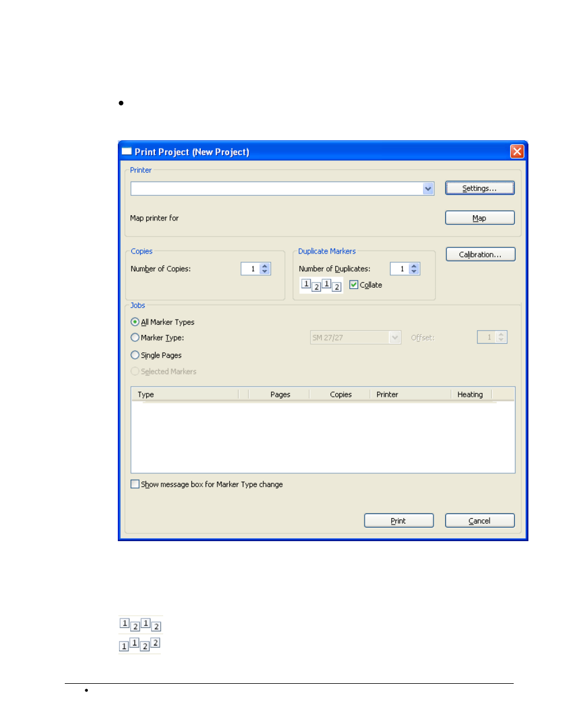The image size is (562, 728).
Task: Enable Show message box for Marker Type change
Action: (x=135, y=484)
